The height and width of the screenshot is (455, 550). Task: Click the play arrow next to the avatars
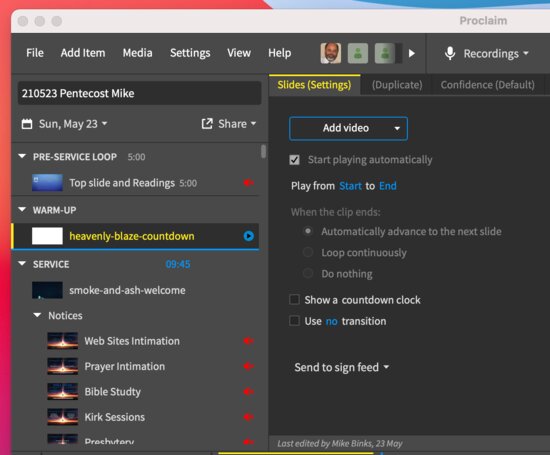pos(412,53)
